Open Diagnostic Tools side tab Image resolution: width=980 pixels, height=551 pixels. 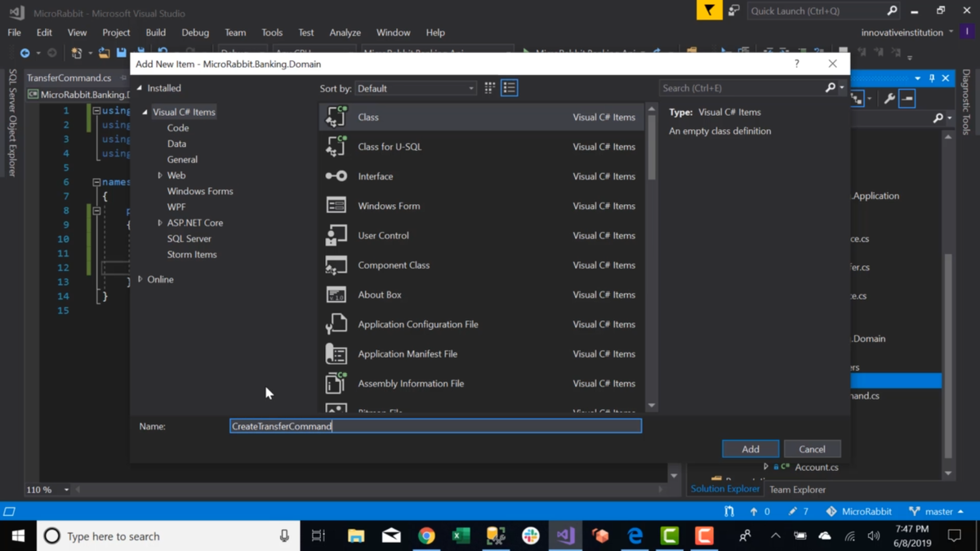(x=967, y=102)
